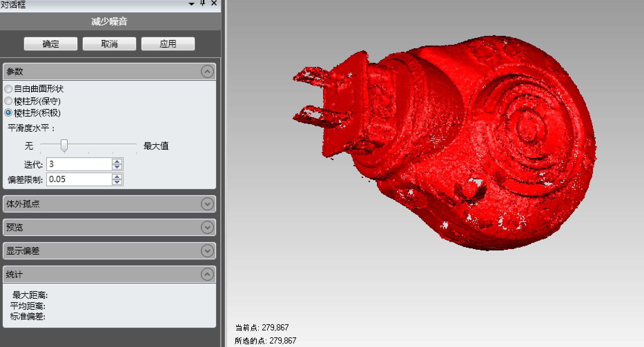The height and width of the screenshot is (347, 644).
Task: Click the 平均距离 label
Action: click(x=28, y=306)
